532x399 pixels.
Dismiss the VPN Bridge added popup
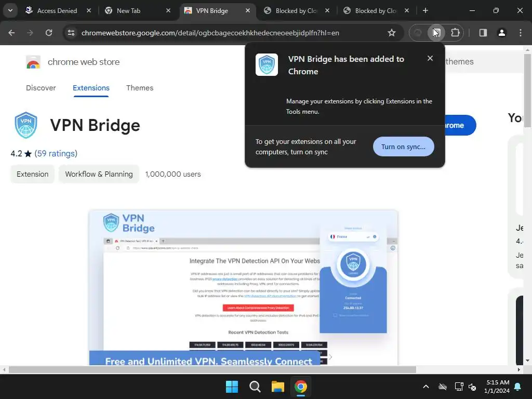click(x=430, y=58)
